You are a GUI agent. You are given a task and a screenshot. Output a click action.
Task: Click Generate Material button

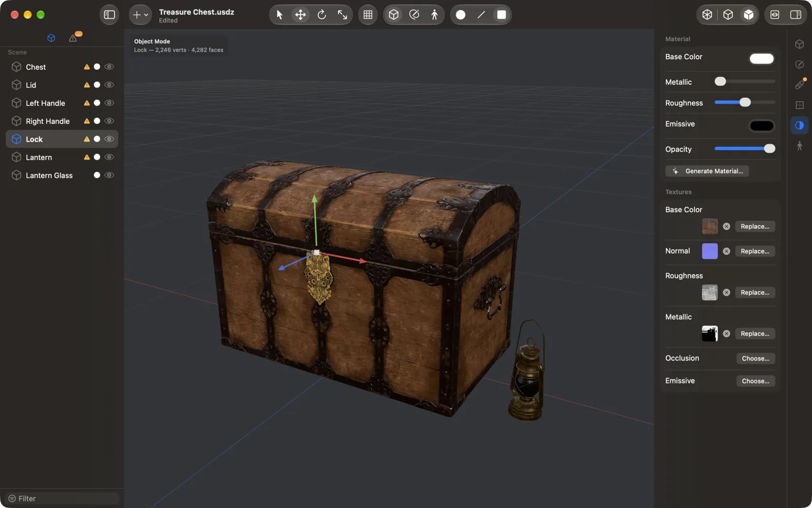[707, 171]
